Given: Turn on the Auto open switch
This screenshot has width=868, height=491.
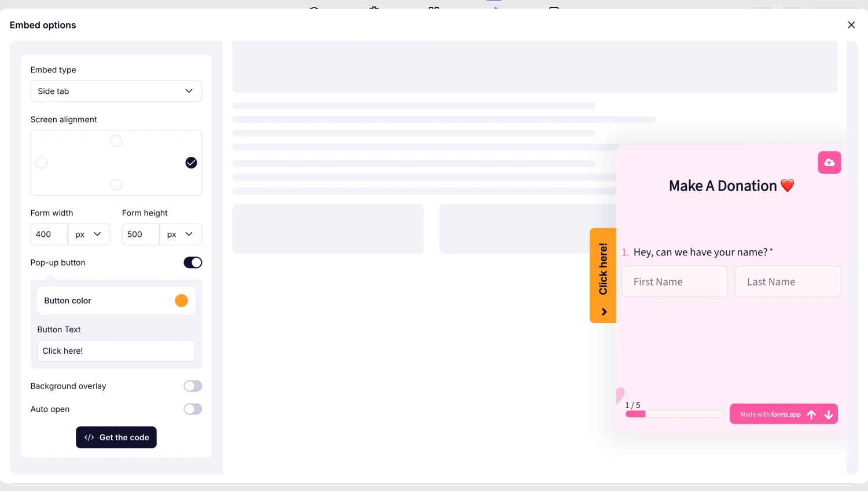Looking at the screenshot, I should pyautogui.click(x=193, y=409).
